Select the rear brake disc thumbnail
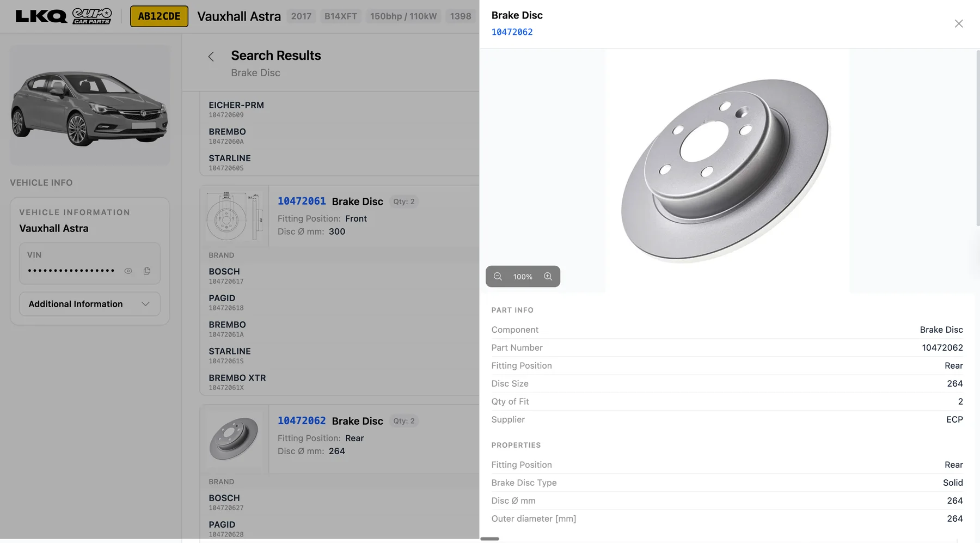Viewport: 980px width, 543px height. [x=234, y=438]
